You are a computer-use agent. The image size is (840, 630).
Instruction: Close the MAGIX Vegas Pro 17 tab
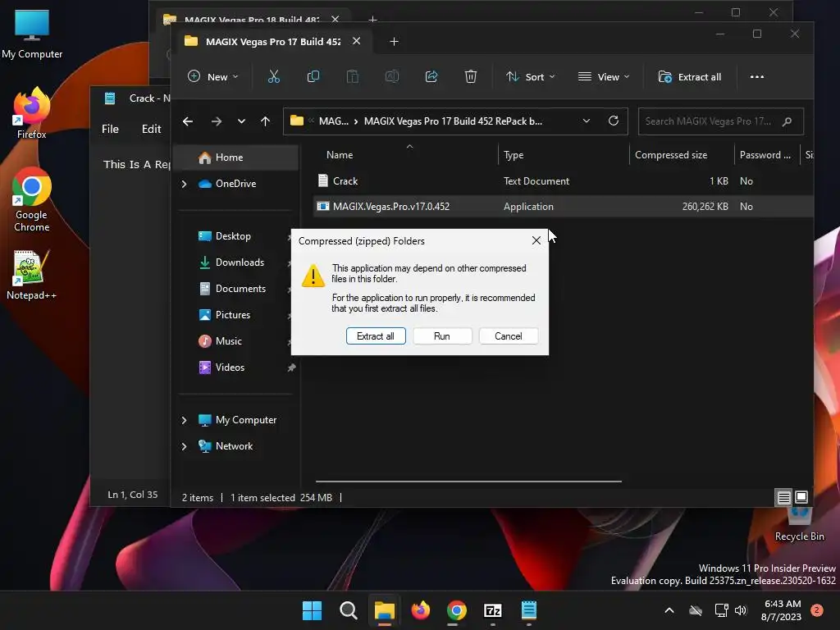tap(356, 41)
